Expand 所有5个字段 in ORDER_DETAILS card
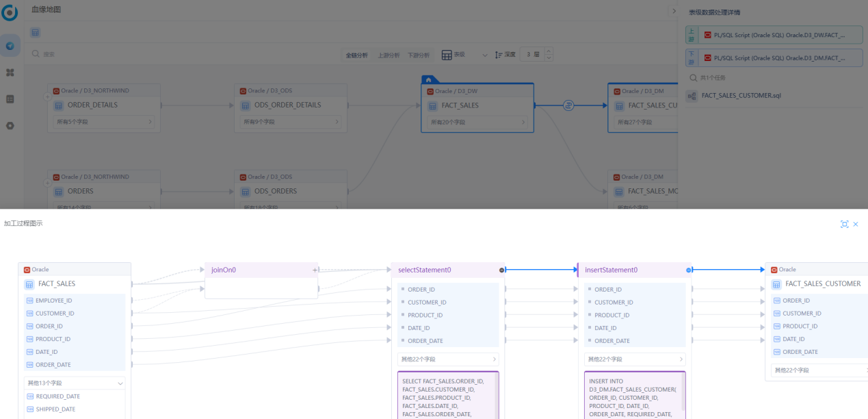This screenshot has height=419, width=868. (x=103, y=122)
